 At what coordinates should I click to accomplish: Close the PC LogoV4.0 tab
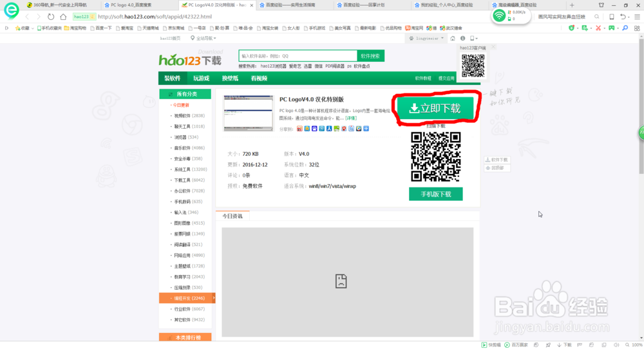[252, 5]
